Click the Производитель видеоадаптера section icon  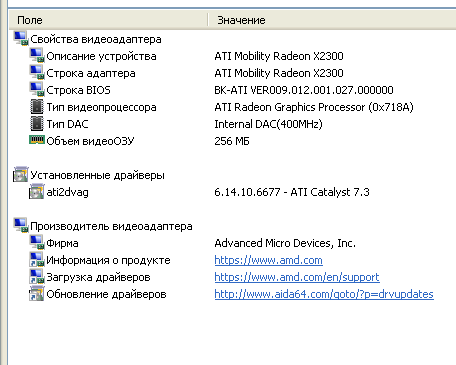click(x=21, y=226)
